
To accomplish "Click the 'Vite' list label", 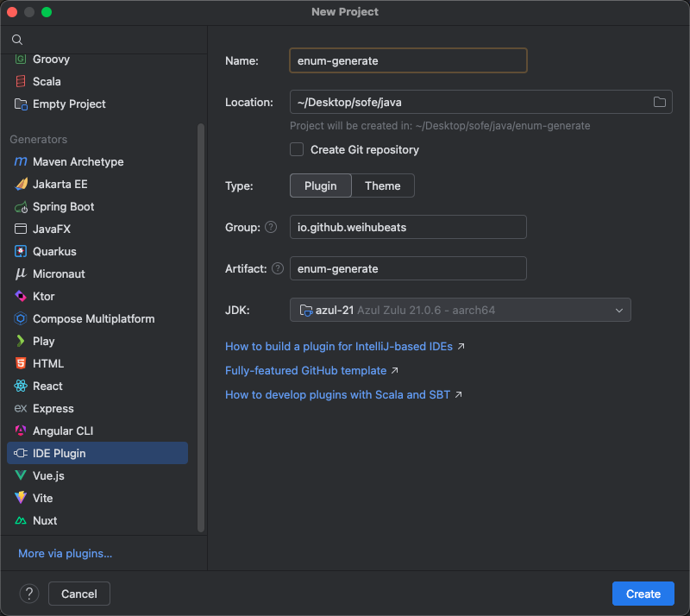I will [x=42, y=498].
